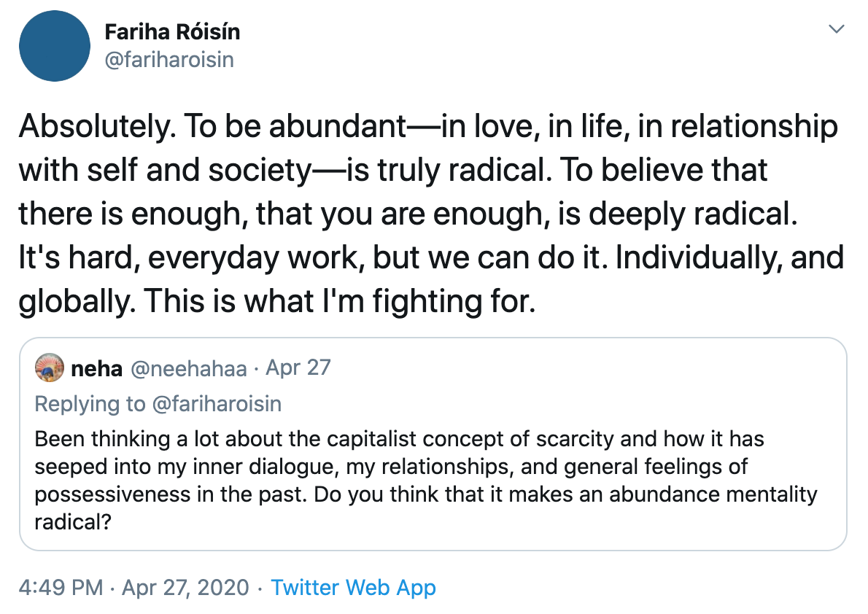The height and width of the screenshot is (614, 868).
Task: Click the Twitter Web App source link
Action: (353, 588)
